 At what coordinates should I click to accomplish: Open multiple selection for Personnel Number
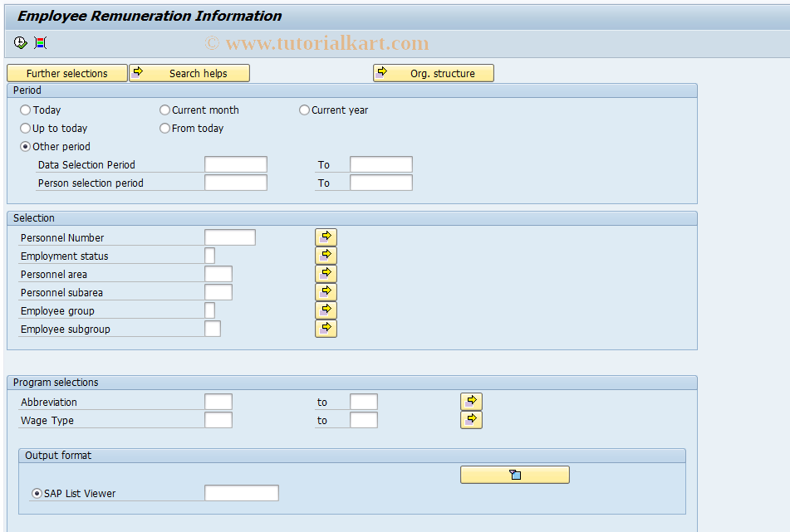click(326, 237)
